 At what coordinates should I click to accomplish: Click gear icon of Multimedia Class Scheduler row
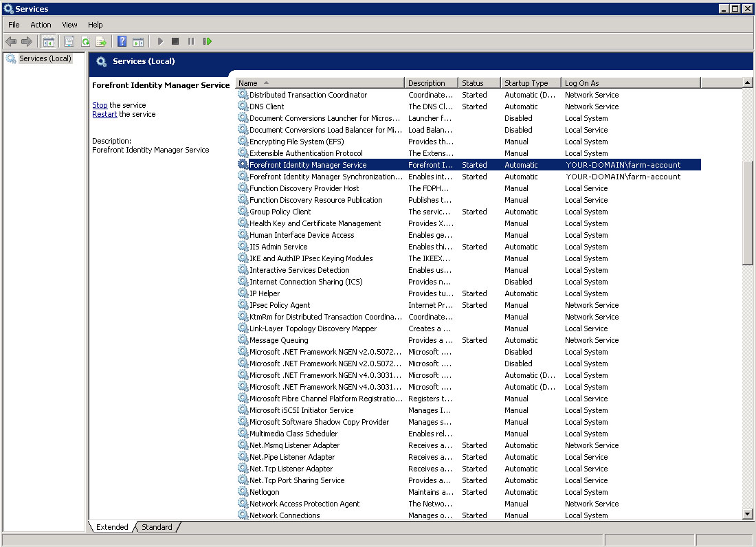pos(243,433)
